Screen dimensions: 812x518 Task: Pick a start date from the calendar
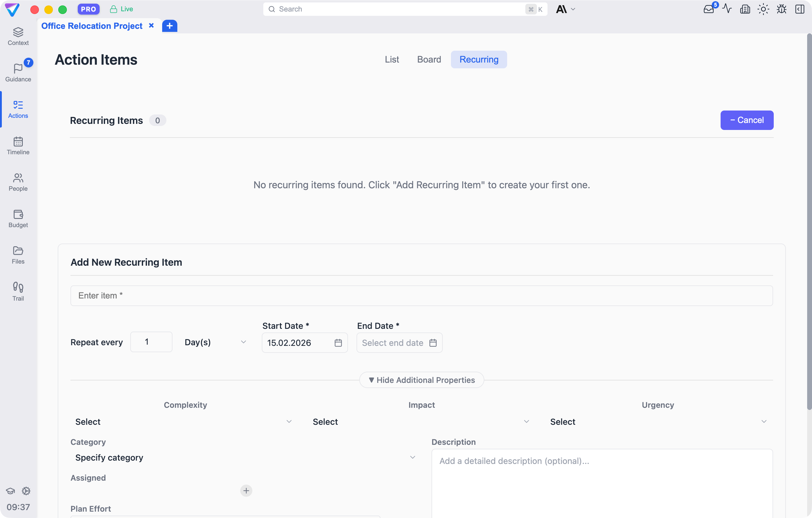[338, 342]
